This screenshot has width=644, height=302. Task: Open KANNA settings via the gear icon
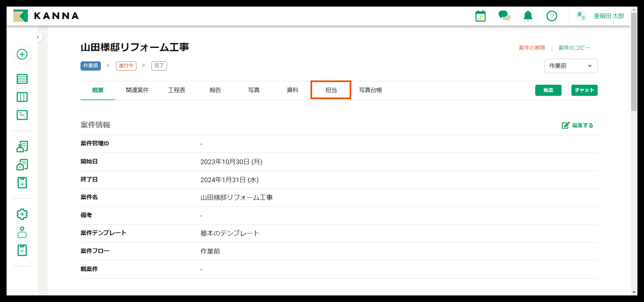point(22,214)
